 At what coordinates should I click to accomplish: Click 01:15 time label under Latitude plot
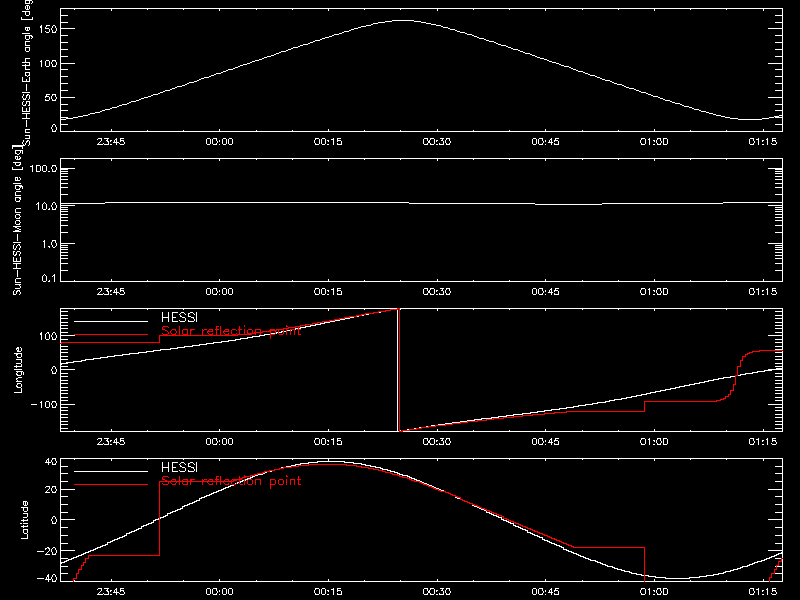[762, 592]
